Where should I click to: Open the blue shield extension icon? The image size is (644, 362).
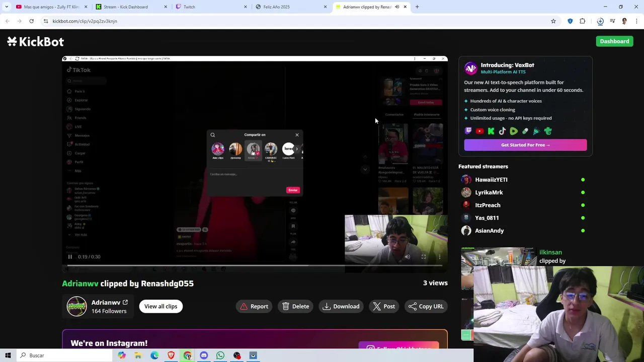point(570,21)
